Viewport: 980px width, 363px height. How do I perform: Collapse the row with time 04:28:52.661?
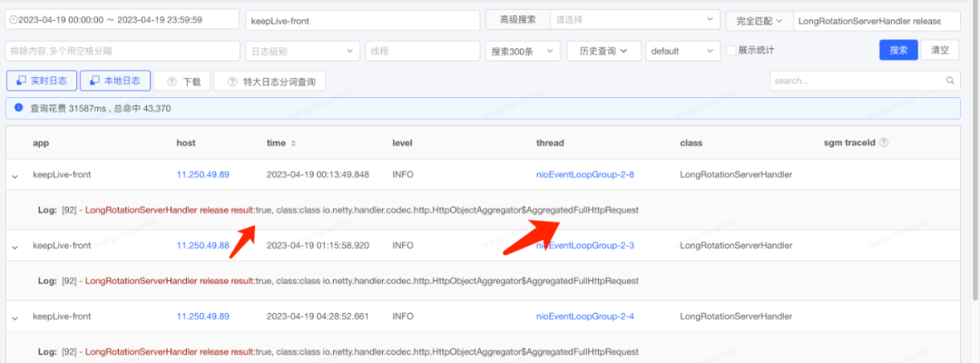pyautogui.click(x=15, y=318)
